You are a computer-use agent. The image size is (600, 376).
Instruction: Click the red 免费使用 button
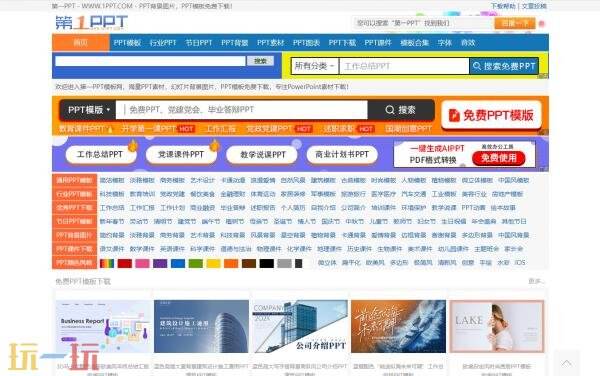pyautogui.click(x=499, y=158)
